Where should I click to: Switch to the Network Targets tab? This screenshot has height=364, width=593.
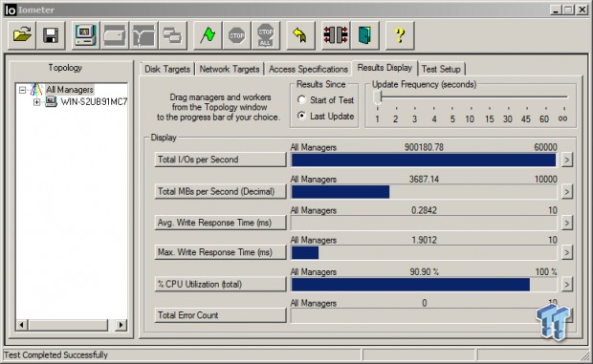pyautogui.click(x=230, y=69)
